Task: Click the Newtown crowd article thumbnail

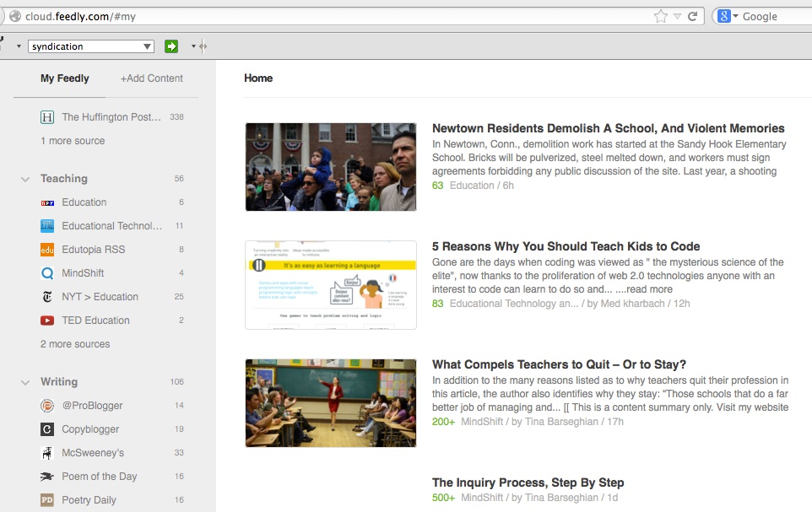Action: point(330,166)
